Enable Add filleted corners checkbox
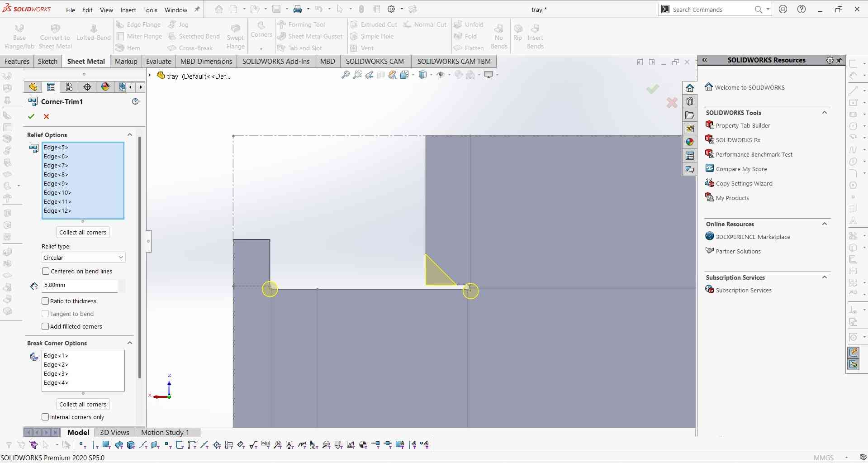 click(x=45, y=326)
